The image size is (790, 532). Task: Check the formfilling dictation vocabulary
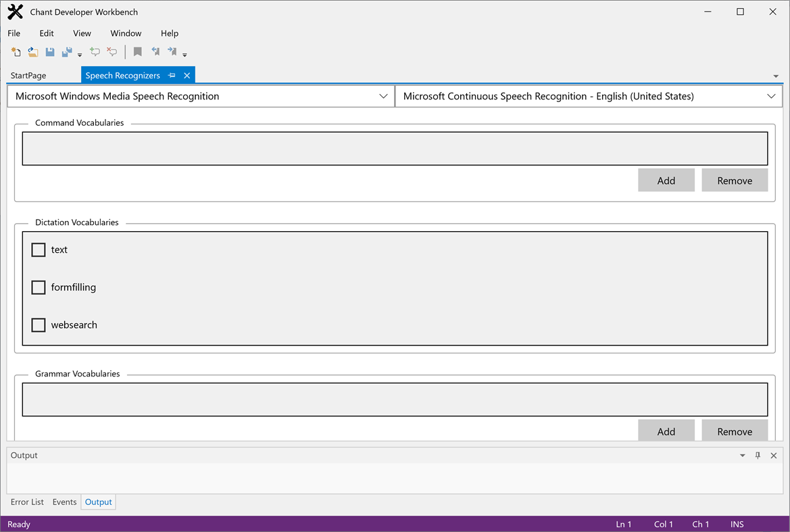39,287
